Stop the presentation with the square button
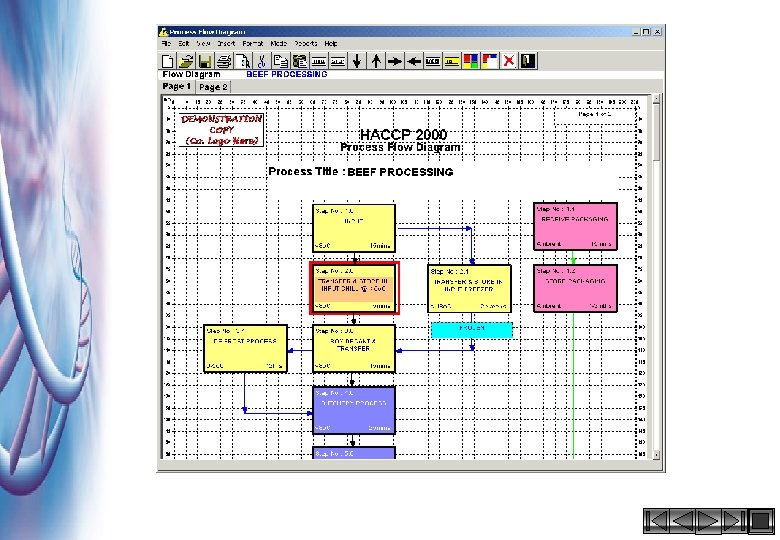Viewport: 780px width, 540px height. tap(760, 521)
